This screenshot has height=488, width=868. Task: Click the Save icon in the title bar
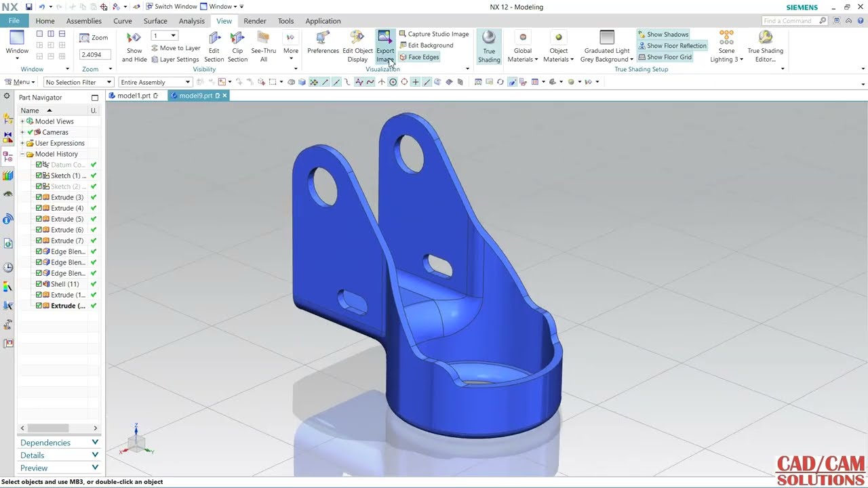click(28, 7)
